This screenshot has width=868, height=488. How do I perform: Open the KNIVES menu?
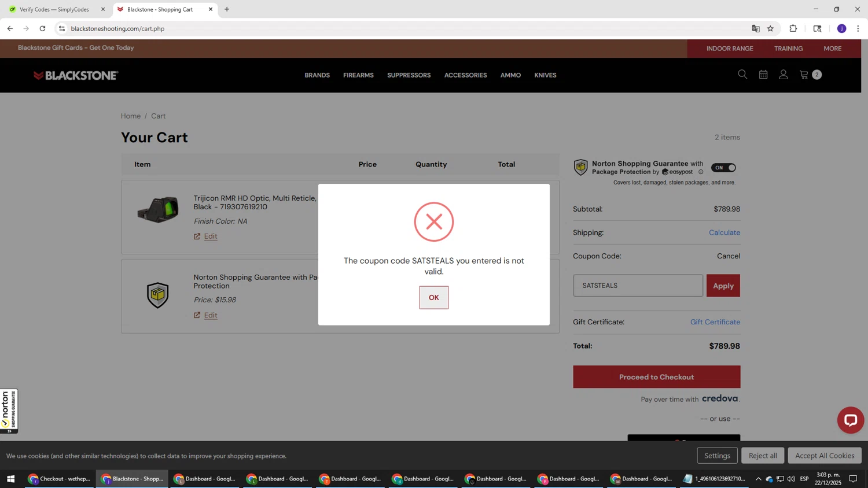(545, 75)
